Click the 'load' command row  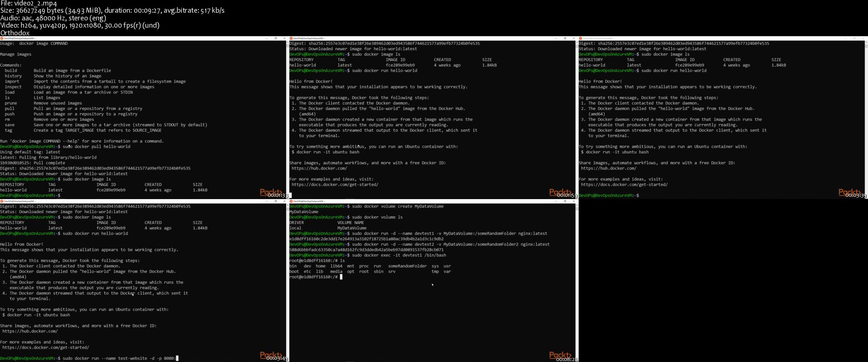point(69,92)
